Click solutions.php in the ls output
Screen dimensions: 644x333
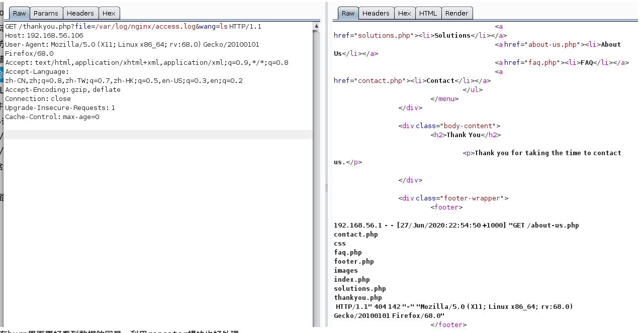coord(360,289)
